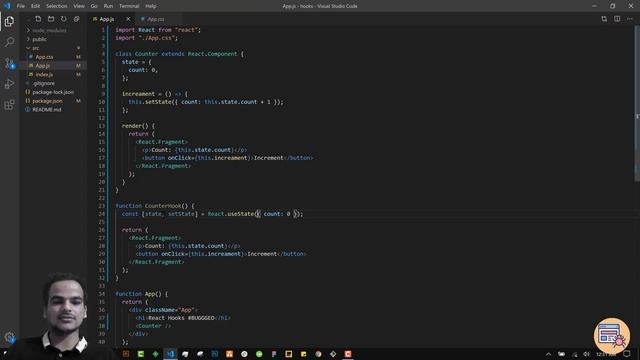
Task: Collapse all folders in Explorer
Action: tap(76, 19)
